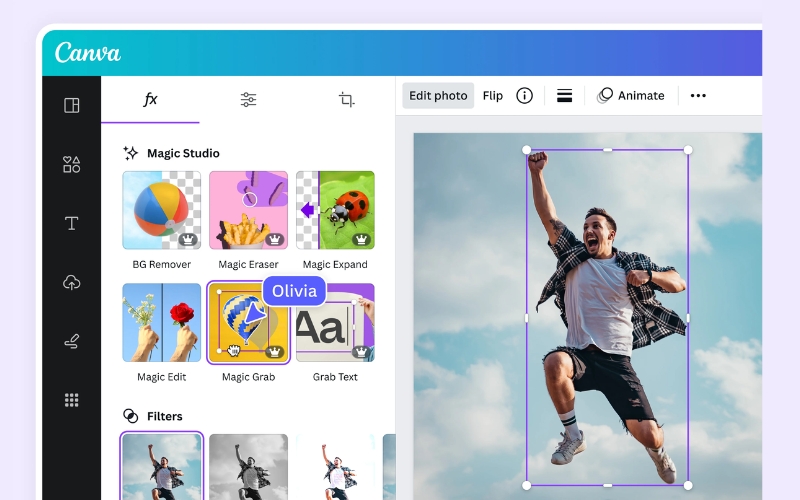Open the Design templates sidebar icon
This screenshot has width=800, height=500.
tap(71, 105)
